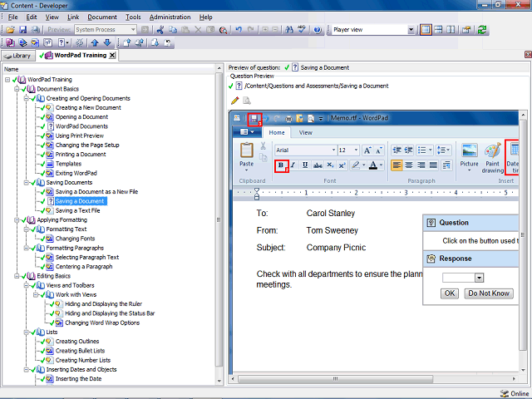Click the Print icon in WordPad title bar
The image size is (532, 399).
click(x=288, y=118)
